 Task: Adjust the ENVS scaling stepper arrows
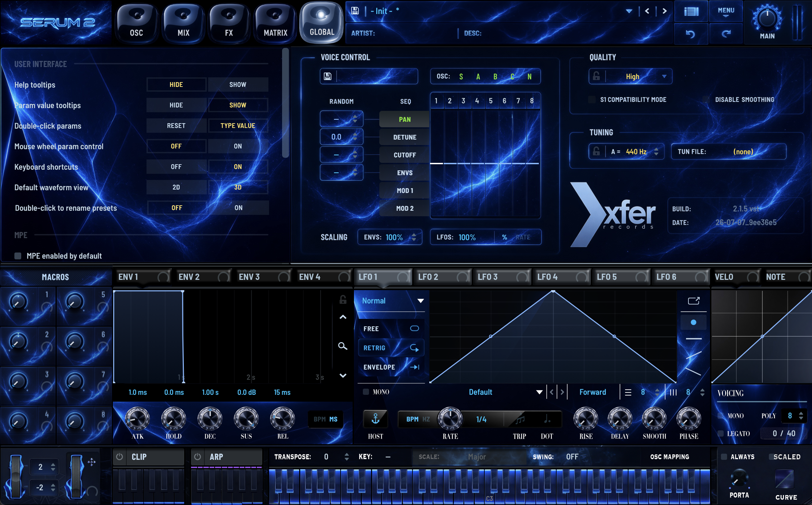tap(414, 237)
